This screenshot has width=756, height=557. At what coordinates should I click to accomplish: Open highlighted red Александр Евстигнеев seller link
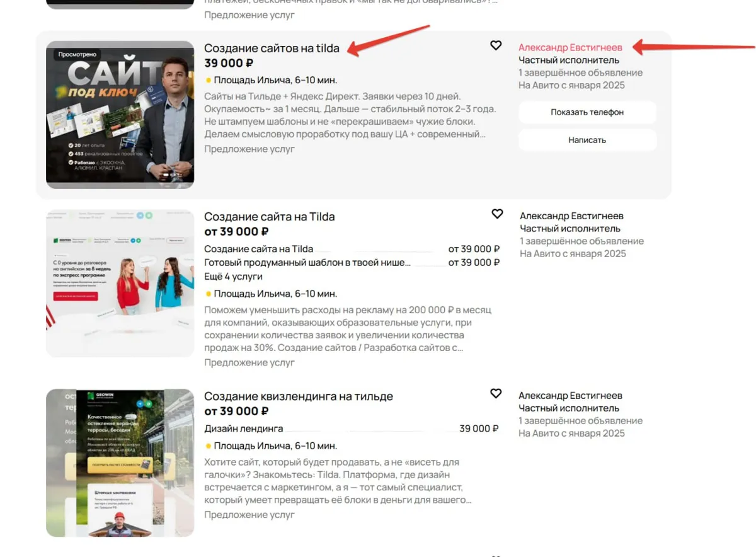point(570,48)
